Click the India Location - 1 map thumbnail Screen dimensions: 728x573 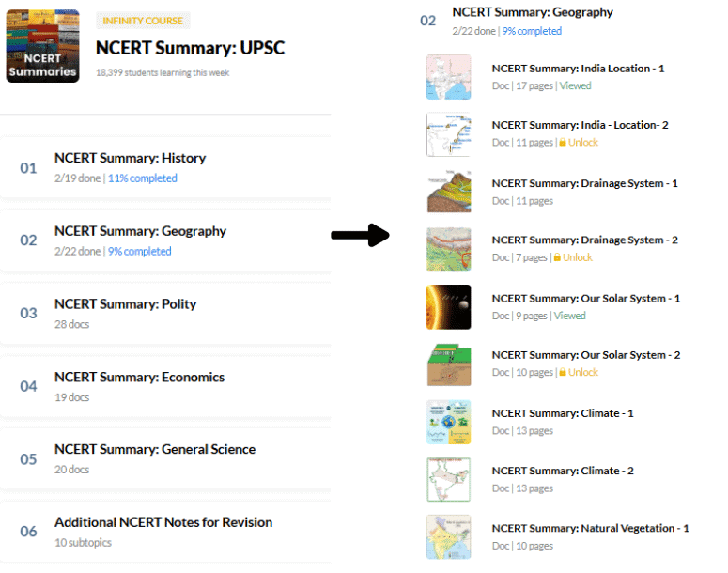click(x=448, y=77)
